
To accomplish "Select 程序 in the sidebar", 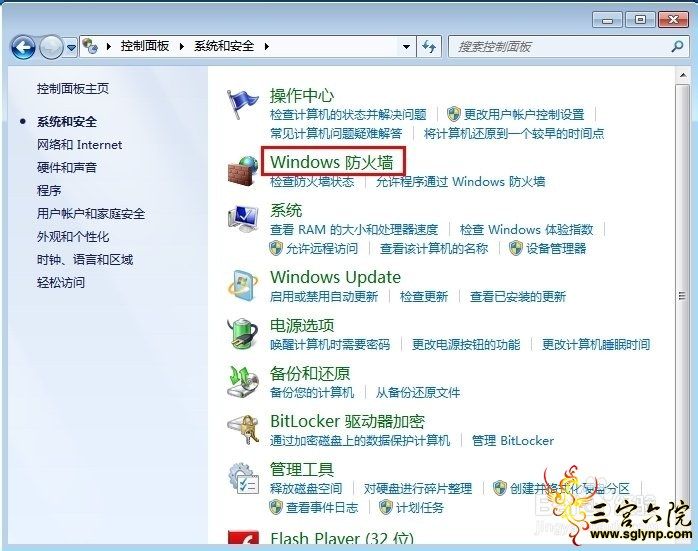I will tap(49, 191).
